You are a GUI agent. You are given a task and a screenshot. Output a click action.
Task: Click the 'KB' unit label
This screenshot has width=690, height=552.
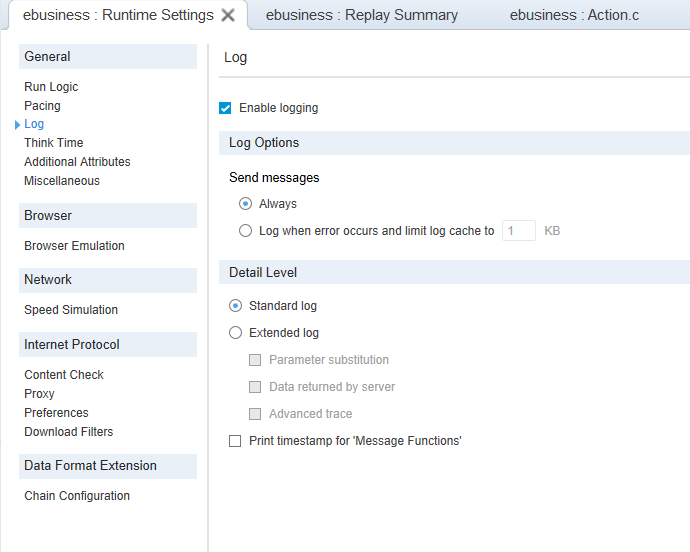[x=552, y=231]
